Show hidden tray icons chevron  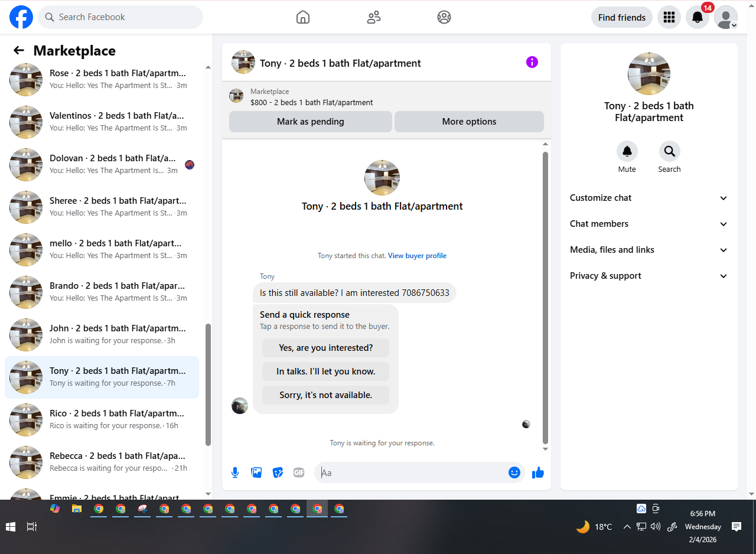click(627, 526)
